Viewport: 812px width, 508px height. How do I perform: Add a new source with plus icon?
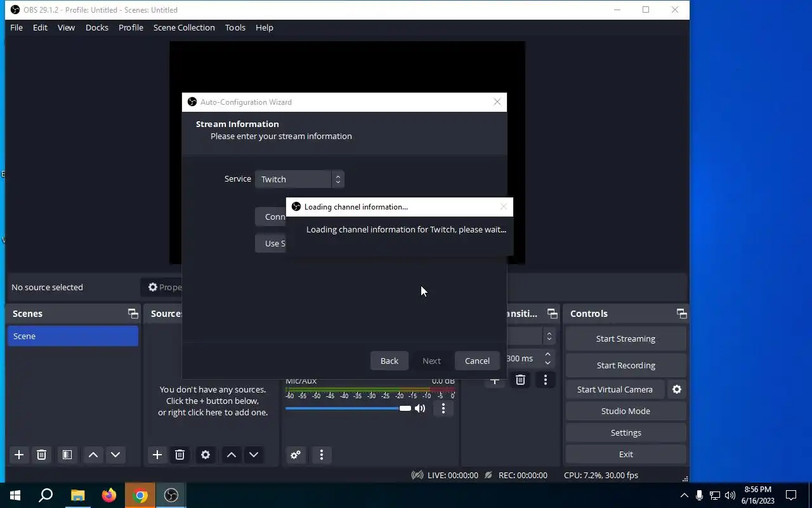click(157, 455)
